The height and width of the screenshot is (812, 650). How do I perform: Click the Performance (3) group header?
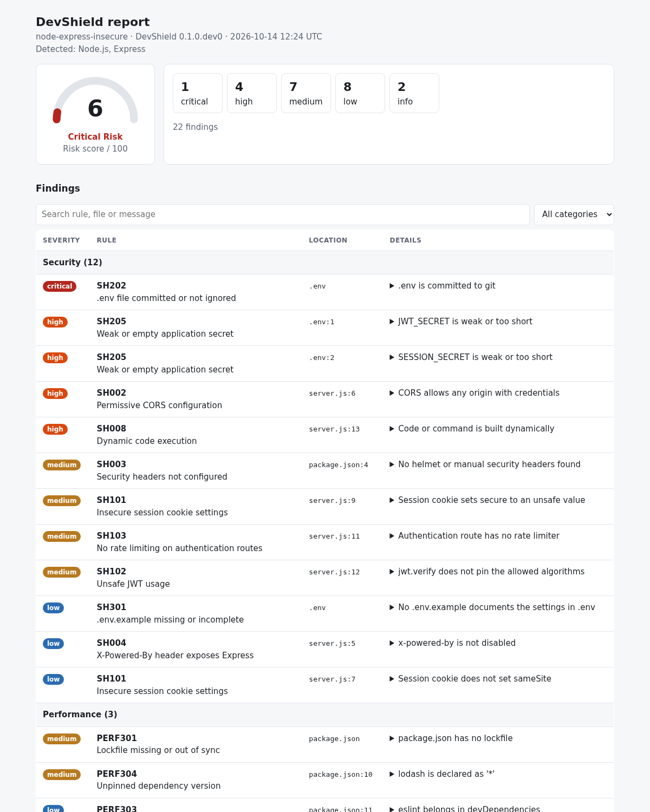point(325,715)
